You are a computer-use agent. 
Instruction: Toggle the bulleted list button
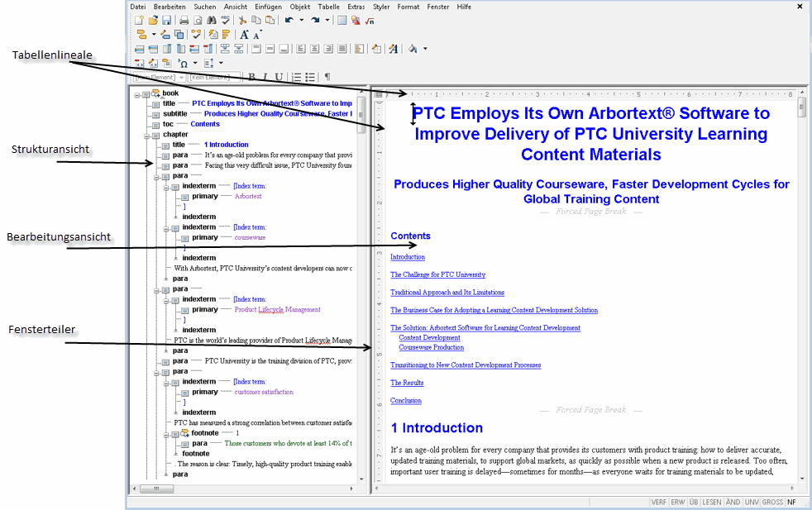[310, 77]
